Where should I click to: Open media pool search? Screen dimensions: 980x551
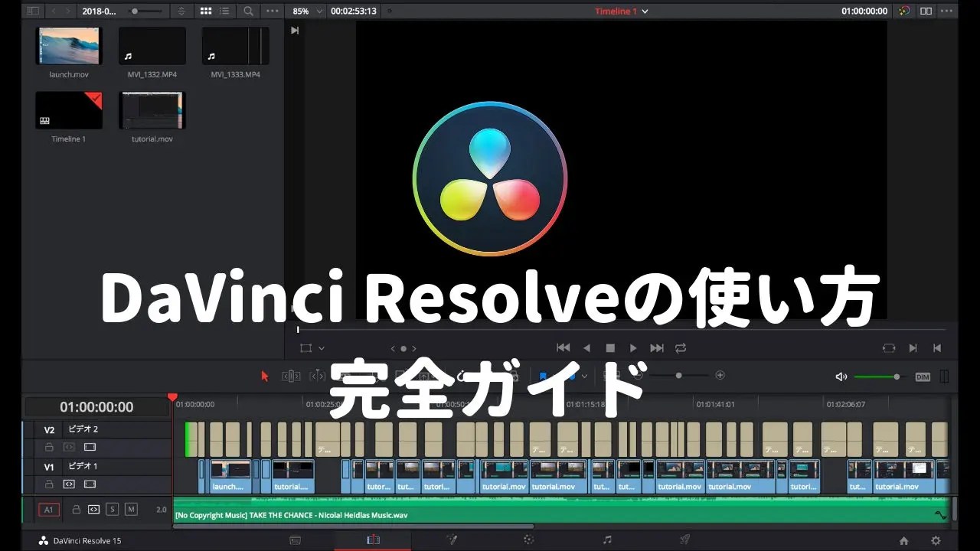(x=249, y=11)
